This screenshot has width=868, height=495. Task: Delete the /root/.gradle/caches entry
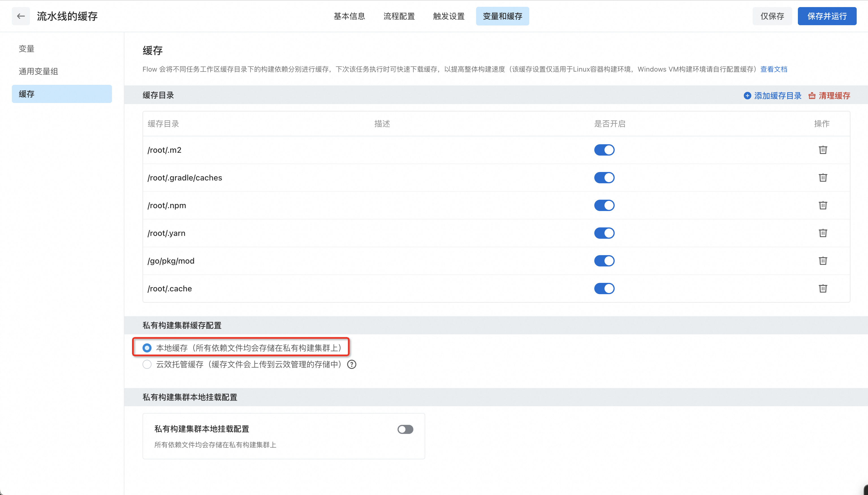(x=822, y=177)
